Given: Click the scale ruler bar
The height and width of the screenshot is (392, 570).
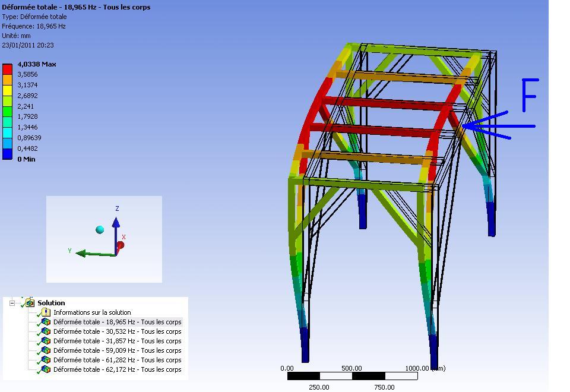Looking at the screenshot, I should (x=352, y=376).
